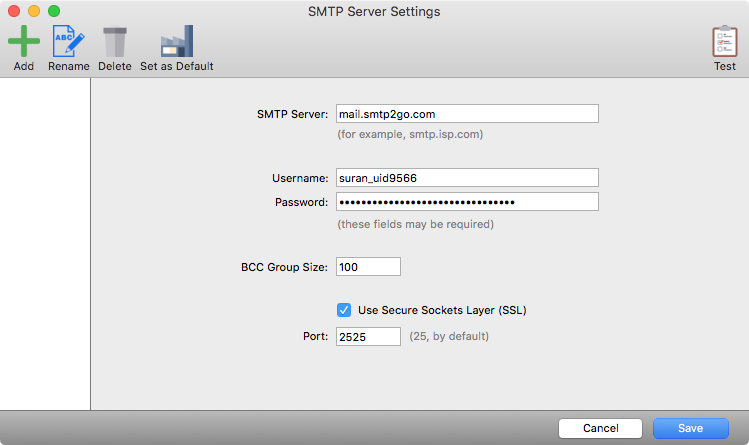This screenshot has width=749, height=445.
Task: Save the SMTP server settings
Action: [691, 428]
